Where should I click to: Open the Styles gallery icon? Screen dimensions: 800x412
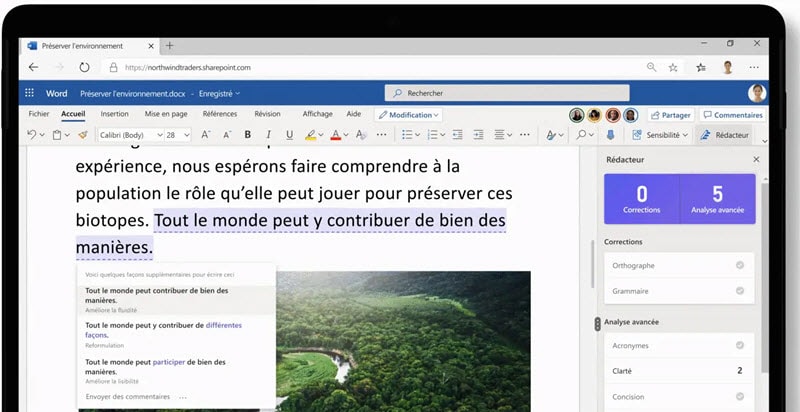(x=551, y=135)
